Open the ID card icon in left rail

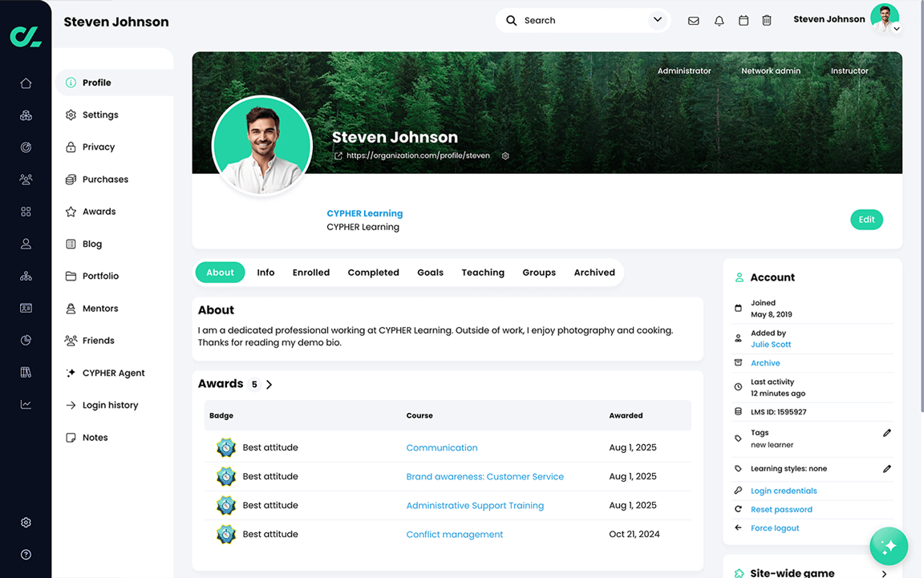[26, 308]
